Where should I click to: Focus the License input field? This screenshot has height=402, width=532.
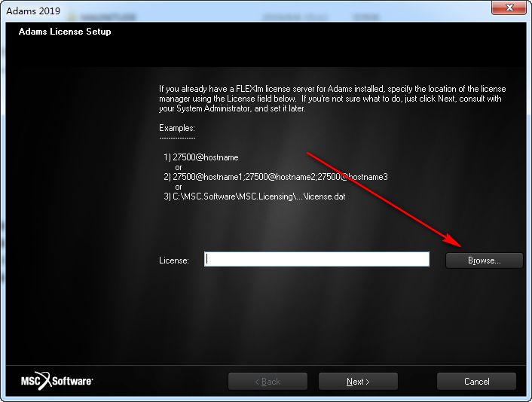316,259
